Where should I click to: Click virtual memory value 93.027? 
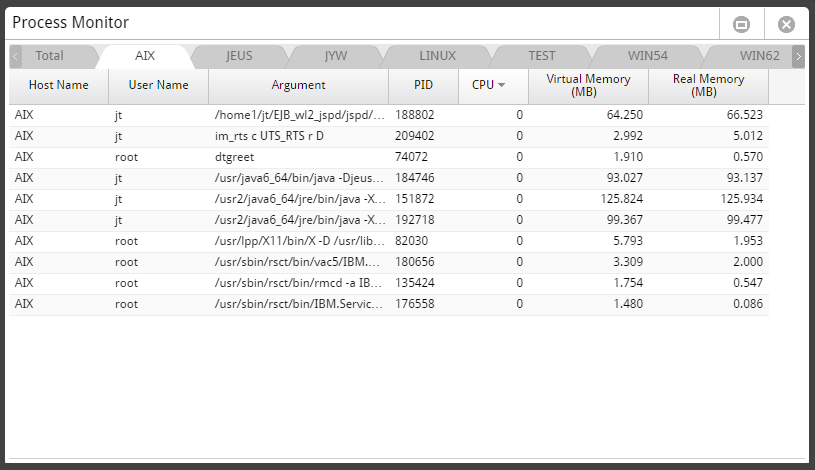point(625,178)
